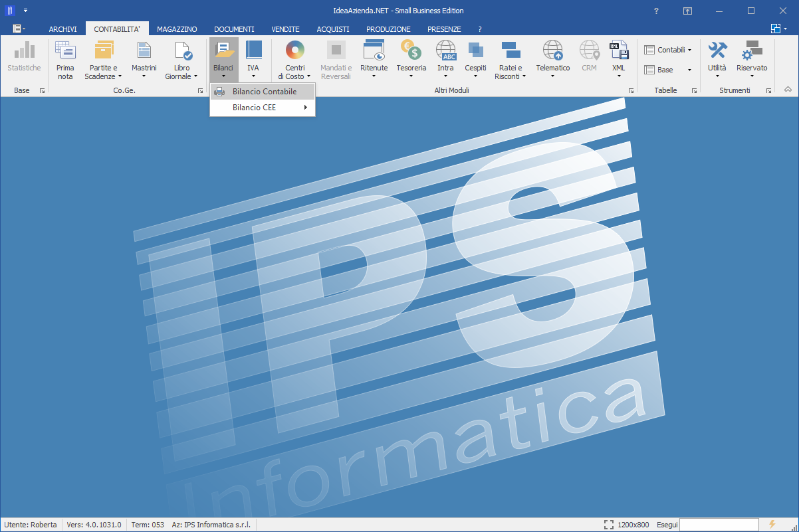Open the application menu button left of ARCHIVI
Viewport: 799px width, 532px height.
pyautogui.click(x=19, y=29)
